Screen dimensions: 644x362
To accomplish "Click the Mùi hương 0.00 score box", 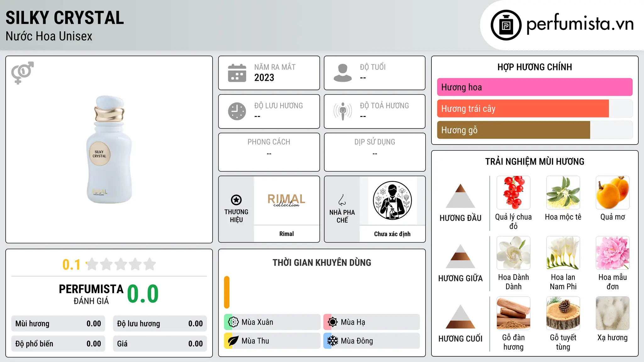I will click(x=58, y=324).
